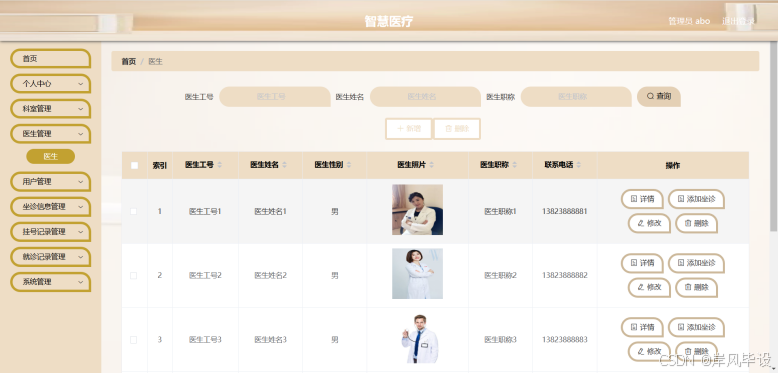
Task: Sort by 联系电话 column arrows
Action: (579, 165)
